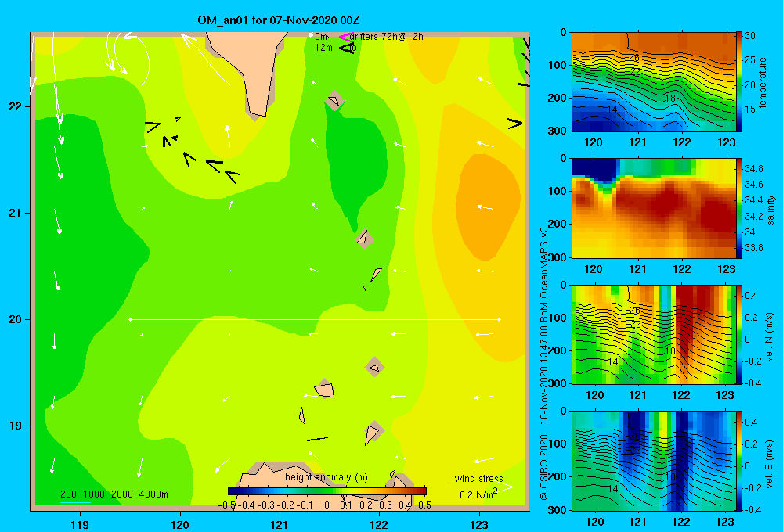Screen dimensions: 783x532
Task: Open the vel. E depth section panel
Action: tap(653, 461)
